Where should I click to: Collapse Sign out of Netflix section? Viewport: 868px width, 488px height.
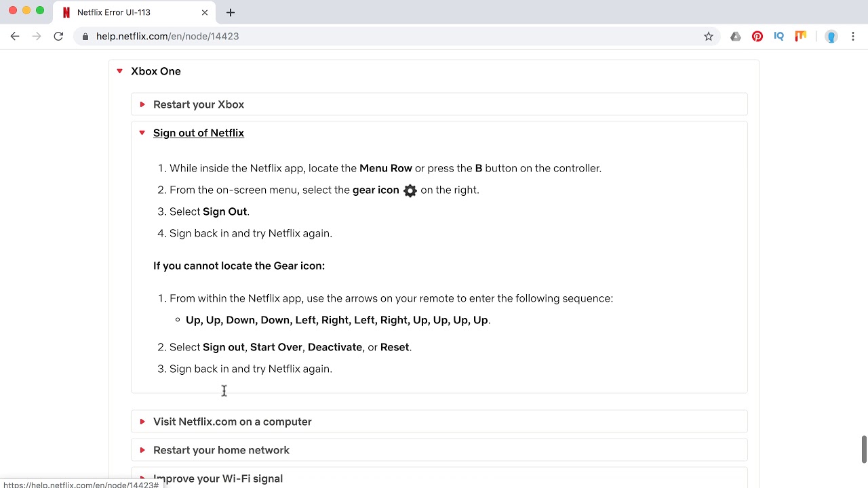pyautogui.click(x=142, y=133)
